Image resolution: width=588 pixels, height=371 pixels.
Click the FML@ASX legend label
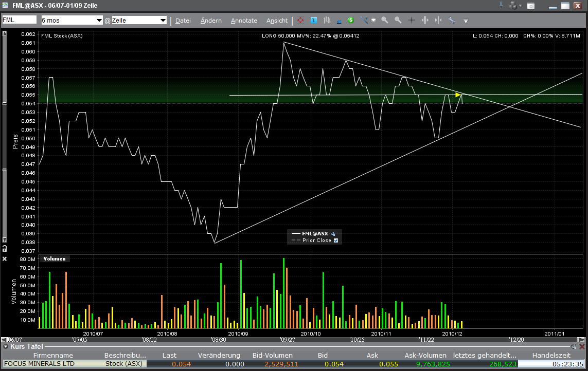[315, 233]
